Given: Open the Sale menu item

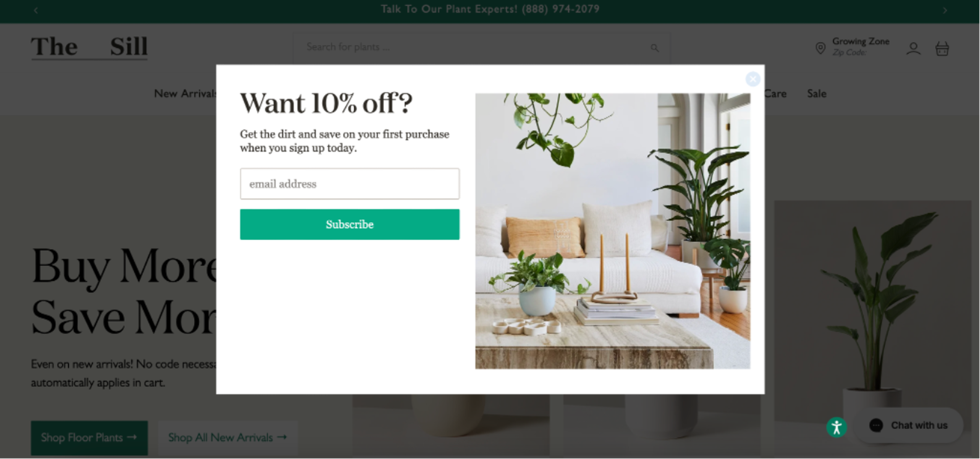Looking at the screenshot, I should pos(816,94).
